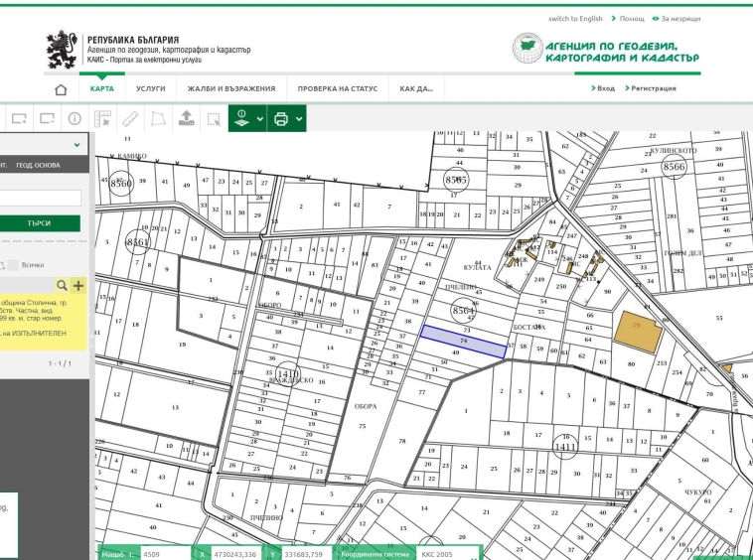Viewport: 753px width, 560px height.
Task: Select the zoom-out rectangle tool
Action: click(x=46, y=118)
